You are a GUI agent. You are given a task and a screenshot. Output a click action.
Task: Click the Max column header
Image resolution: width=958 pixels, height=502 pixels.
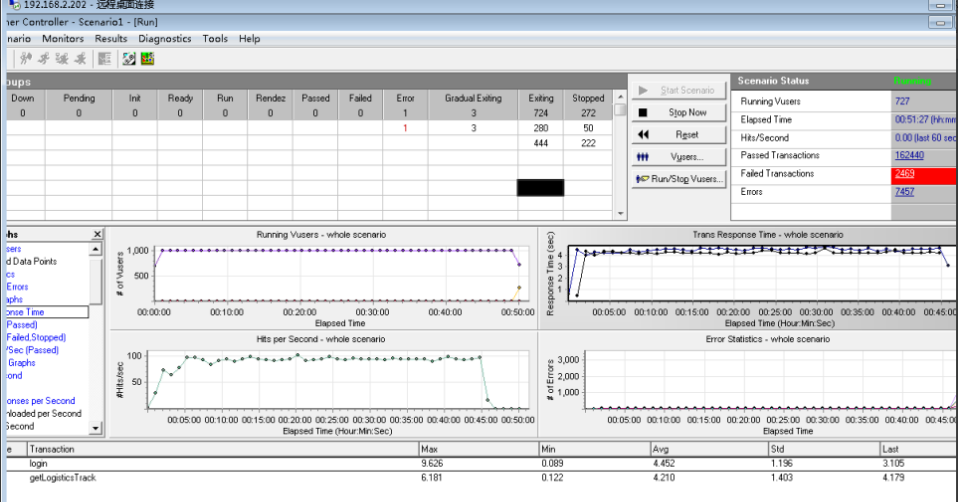coord(478,449)
